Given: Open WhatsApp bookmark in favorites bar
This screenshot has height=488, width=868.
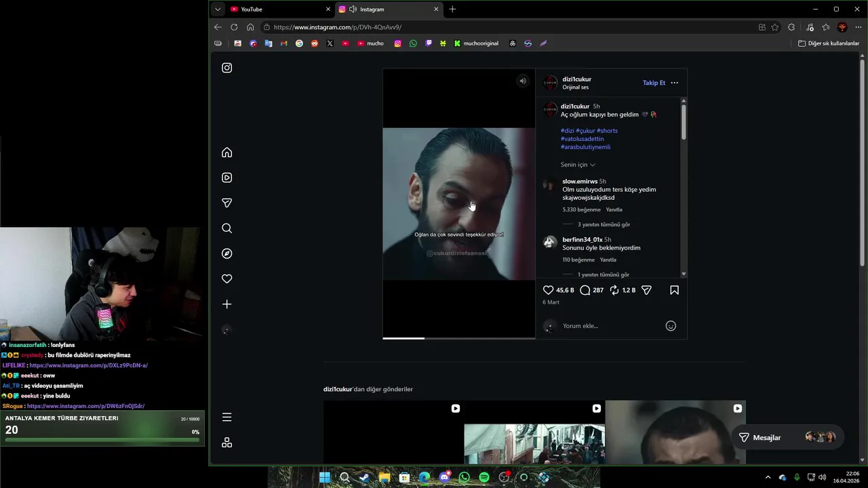Looking at the screenshot, I should (413, 43).
